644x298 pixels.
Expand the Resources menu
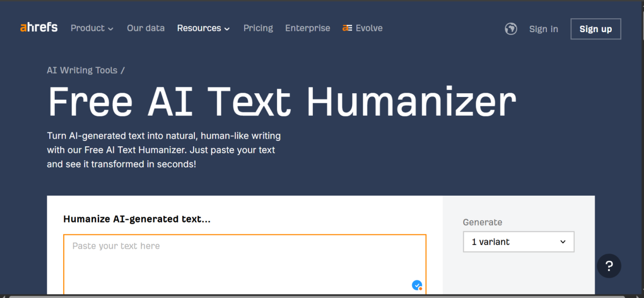(x=203, y=28)
